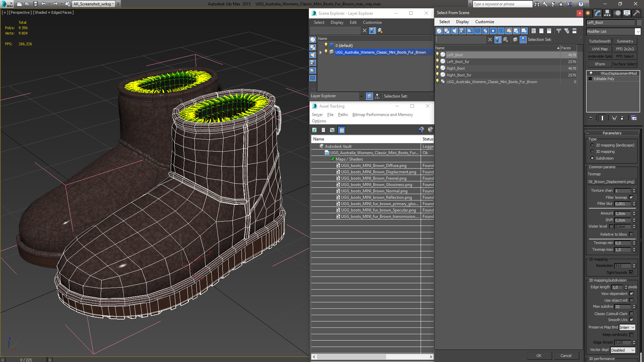
Task: Click Make Unique icon under modifier stack
Action: pos(614,118)
